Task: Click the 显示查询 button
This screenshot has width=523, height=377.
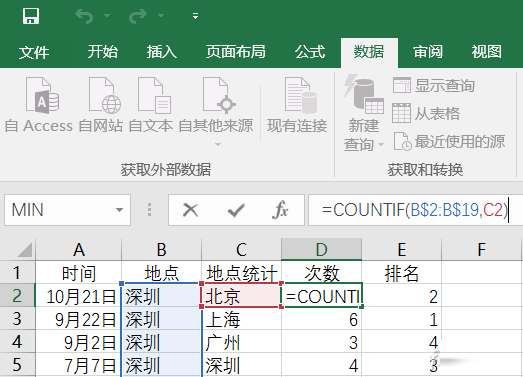Action: [434, 86]
